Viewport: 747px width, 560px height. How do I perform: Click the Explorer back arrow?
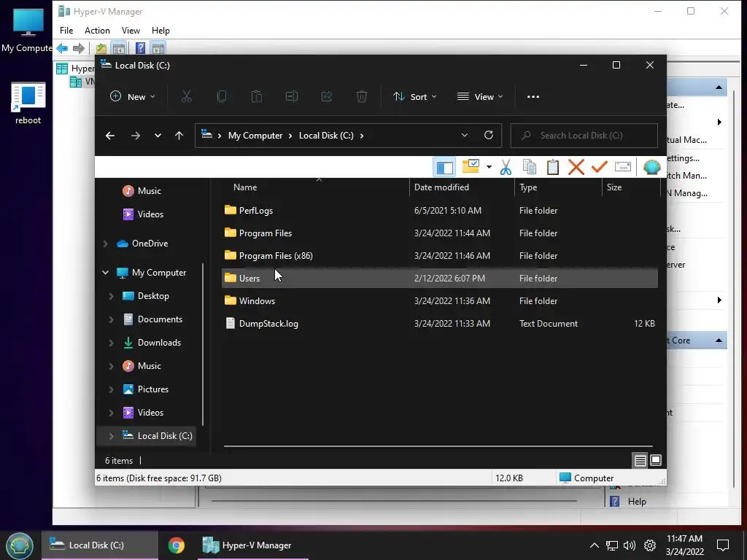pos(110,136)
